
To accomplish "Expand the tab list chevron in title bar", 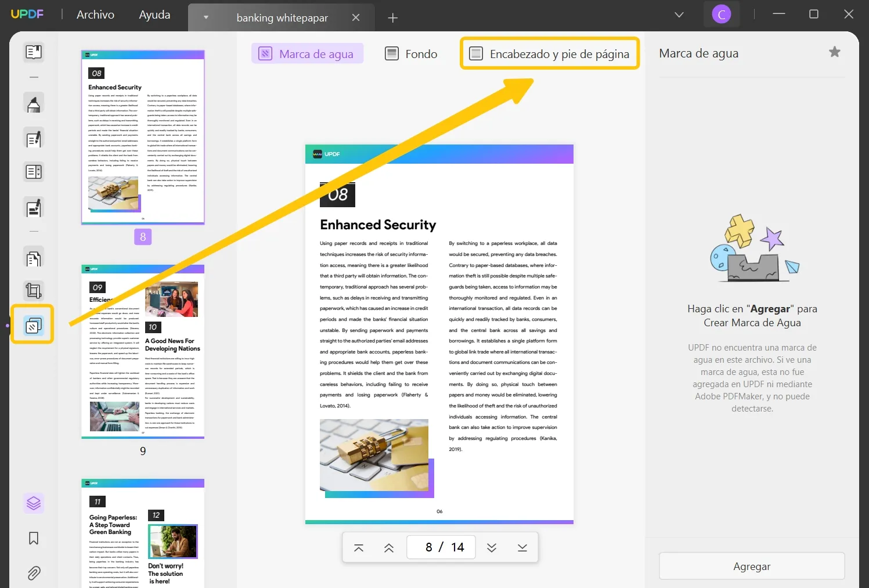I will [679, 15].
